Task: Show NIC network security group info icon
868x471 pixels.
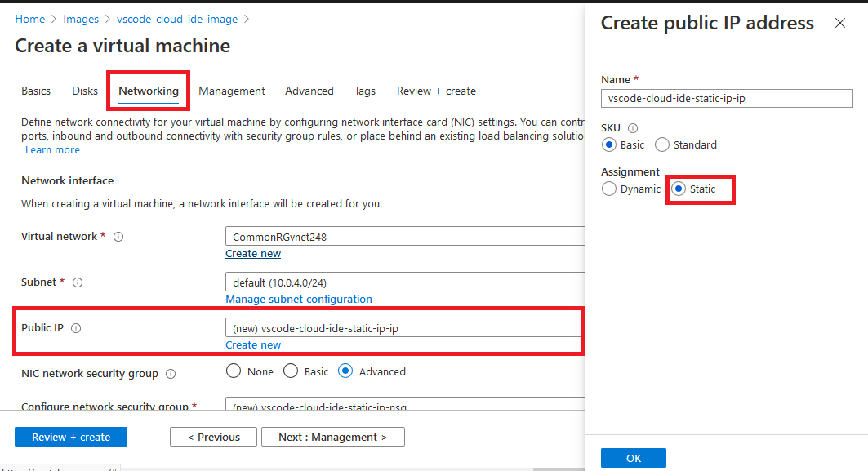Action: [x=171, y=374]
